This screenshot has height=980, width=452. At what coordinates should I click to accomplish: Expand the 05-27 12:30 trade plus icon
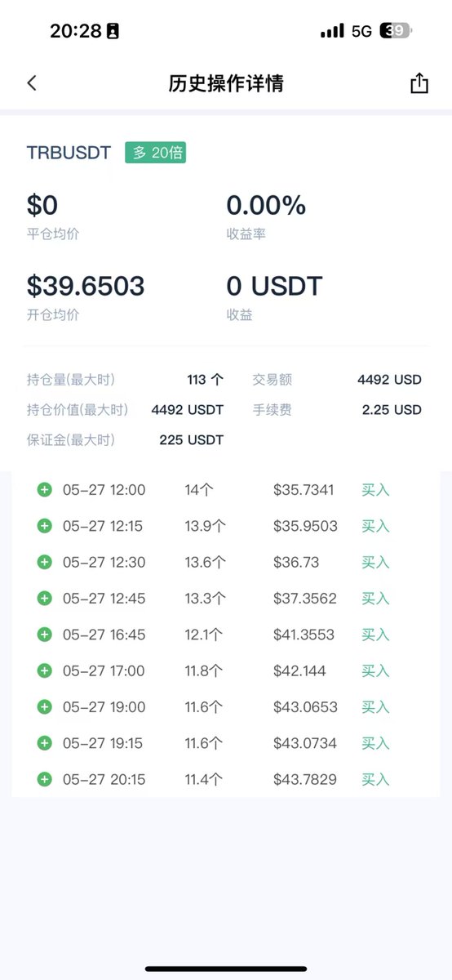[45, 562]
